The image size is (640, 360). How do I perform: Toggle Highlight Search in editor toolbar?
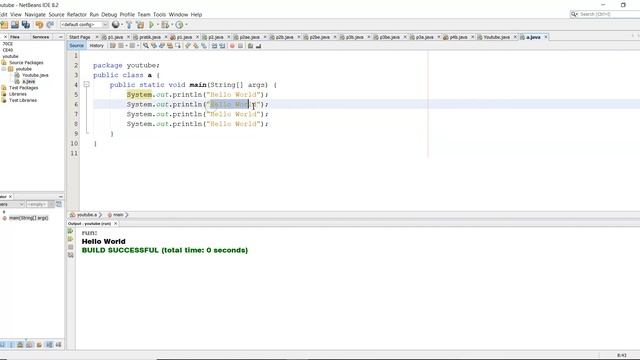(x=170, y=46)
